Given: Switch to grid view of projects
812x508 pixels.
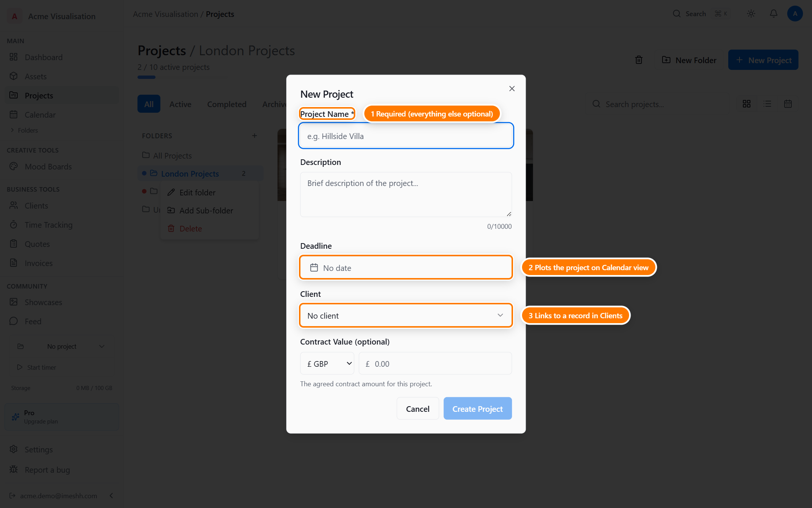Looking at the screenshot, I should [747, 104].
